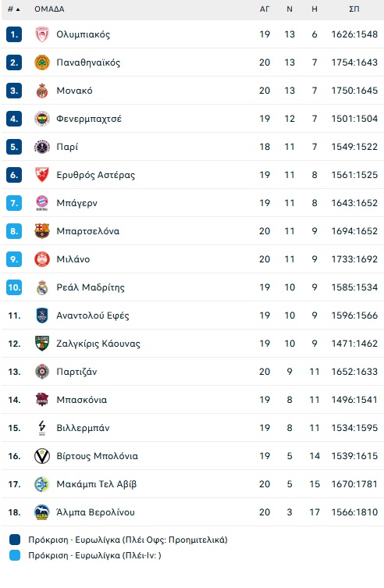This screenshot has width=384, height=588.
Task: Click the dark blue playoffs legend swatch
Action: click(x=15, y=540)
